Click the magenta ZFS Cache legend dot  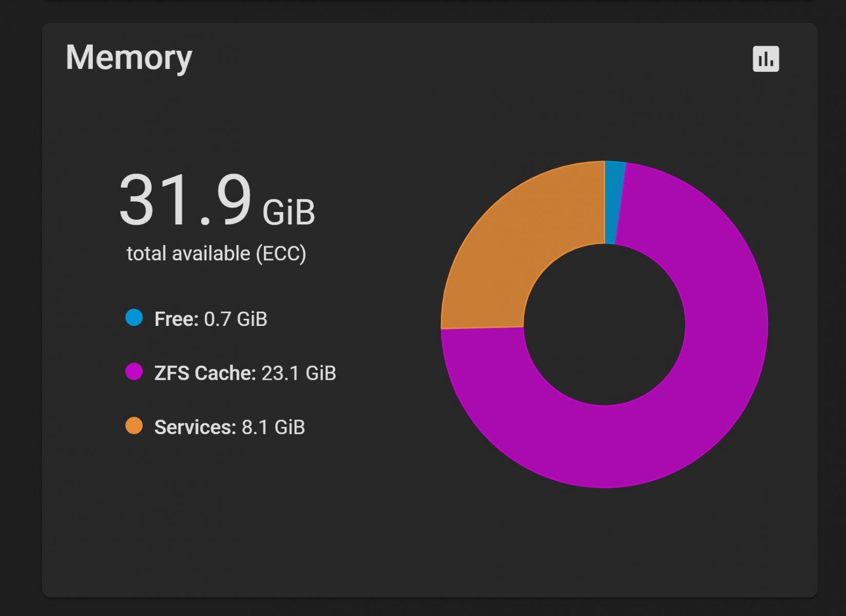coord(134,372)
